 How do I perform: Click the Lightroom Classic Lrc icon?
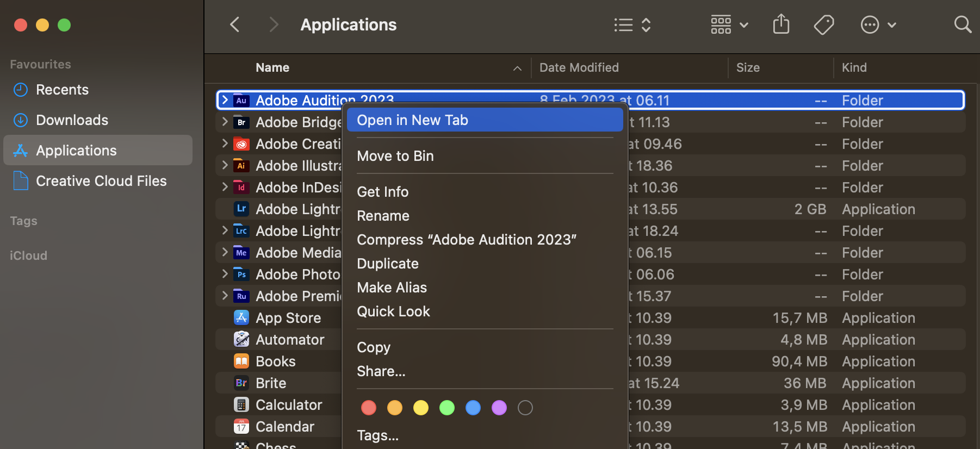241,231
